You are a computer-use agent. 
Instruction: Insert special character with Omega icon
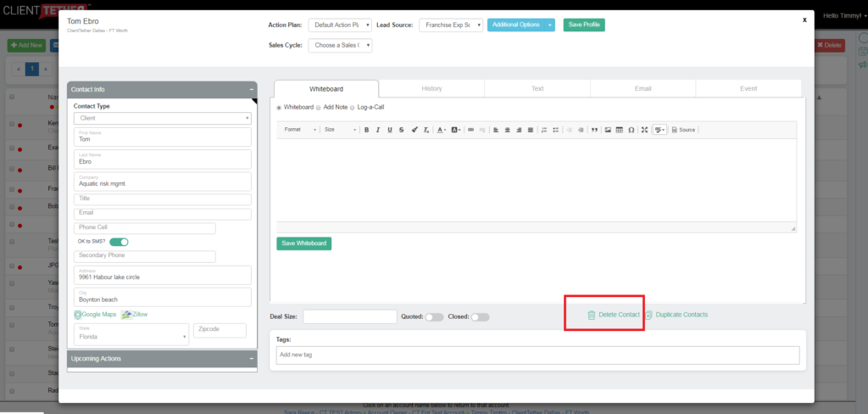pyautogui.click(x=631, y=130)
